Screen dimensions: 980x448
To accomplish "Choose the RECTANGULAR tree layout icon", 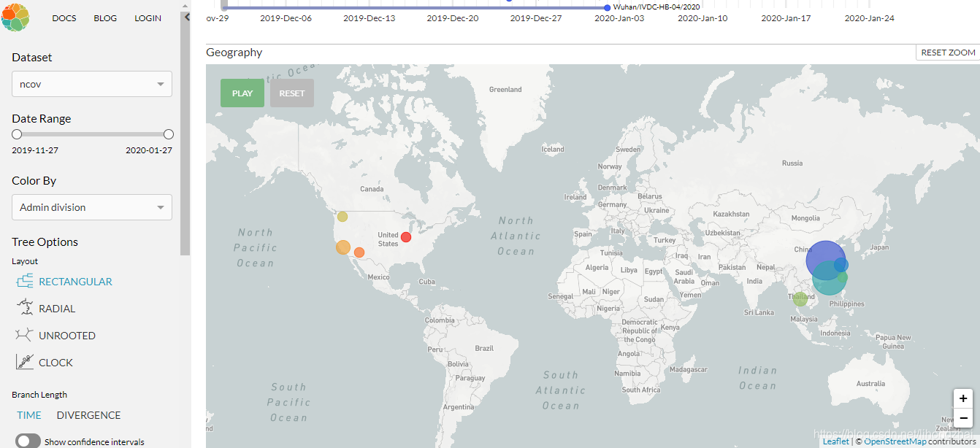I will [25, 282].
